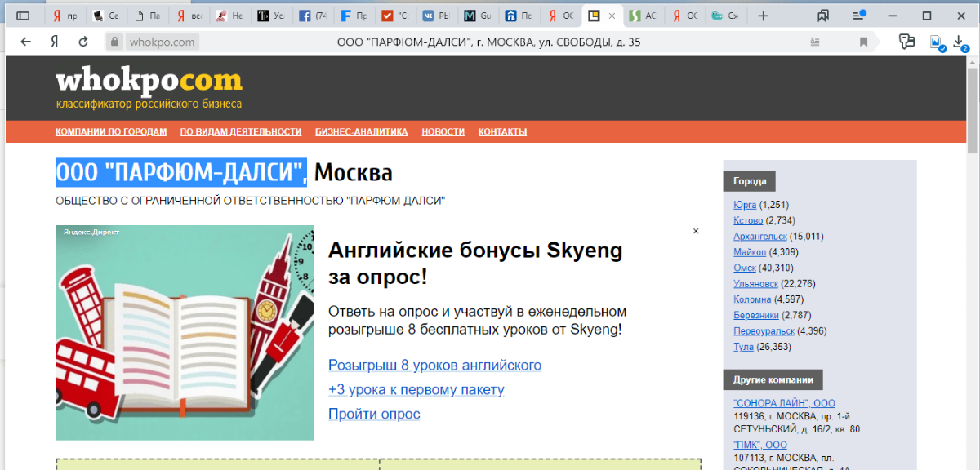
Task: Click the 'Города' sidebar heading
Action: click(x=750, y=181)
